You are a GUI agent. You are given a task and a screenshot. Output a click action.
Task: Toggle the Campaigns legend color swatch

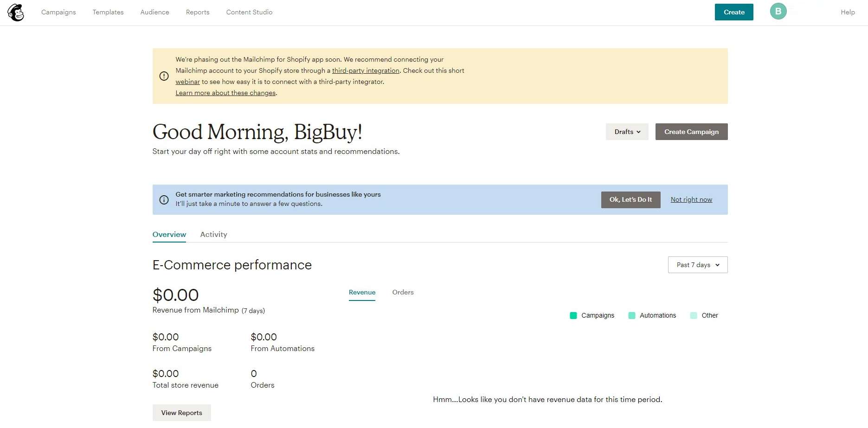coord(573,316)
